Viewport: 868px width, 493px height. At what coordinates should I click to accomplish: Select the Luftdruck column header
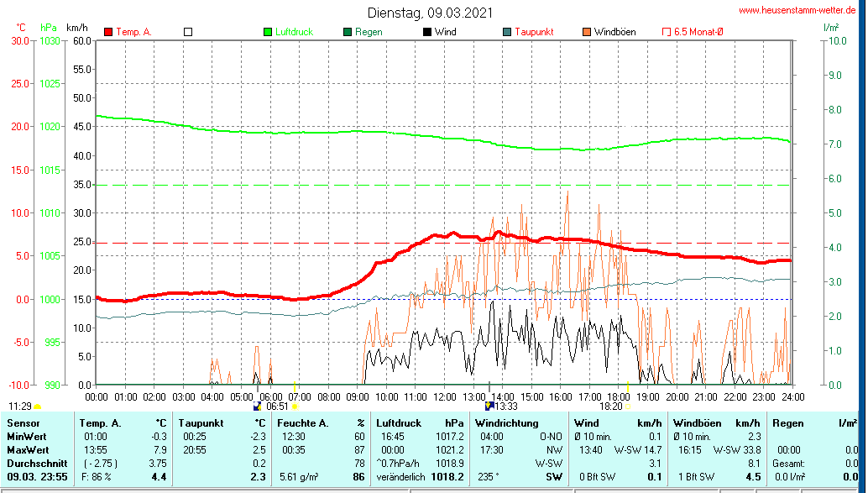400,423
